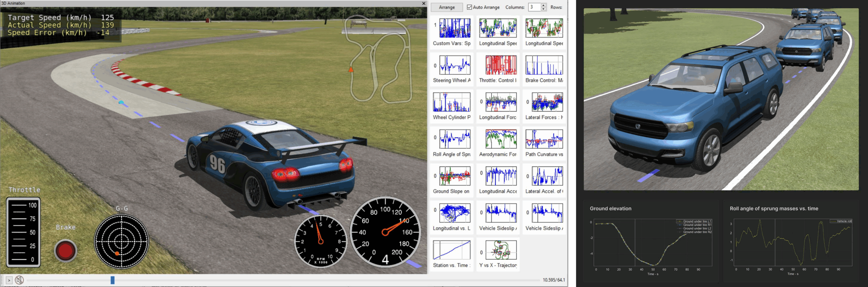Decrease the Columns value with down arrow
Viewport: 868px width, 287px height.
544,9
